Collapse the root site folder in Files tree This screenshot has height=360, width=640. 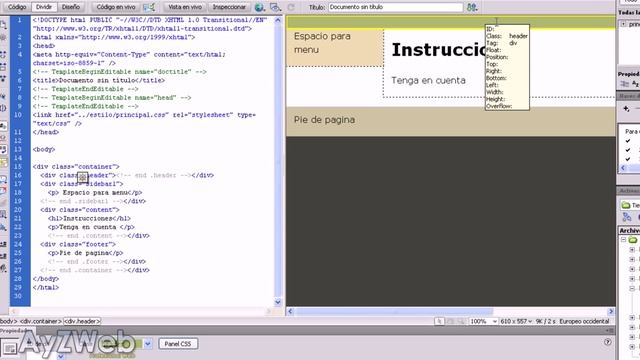(x=624, y=240)
